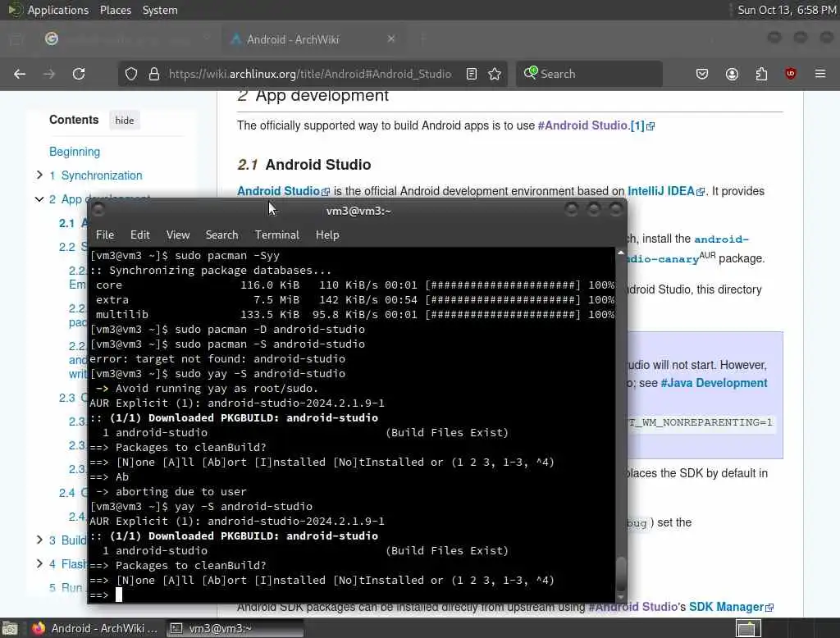Screen dimensions: 840x638
Task: Toggle reader view in the address bar
Action: (472, 74)
